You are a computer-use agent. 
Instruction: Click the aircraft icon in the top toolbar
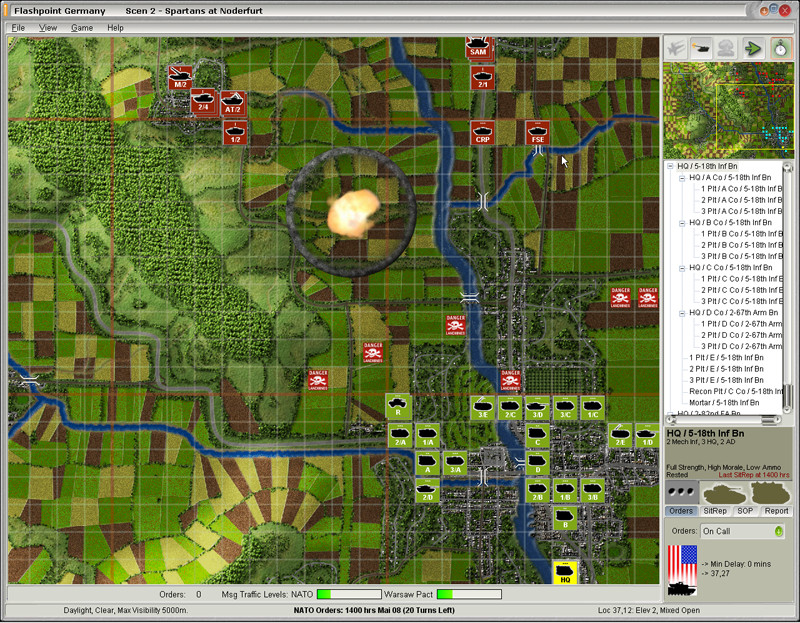click(x=677, y=47)
